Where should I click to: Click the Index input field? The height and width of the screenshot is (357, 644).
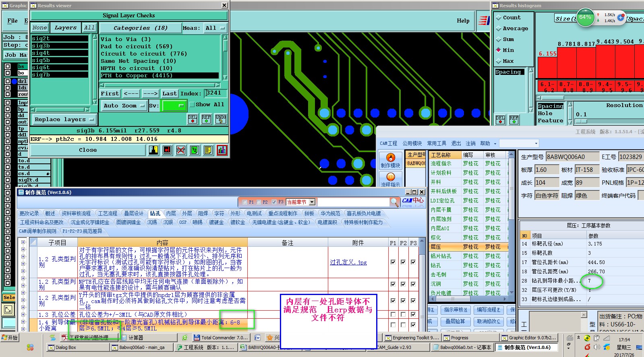coord(215,93)
